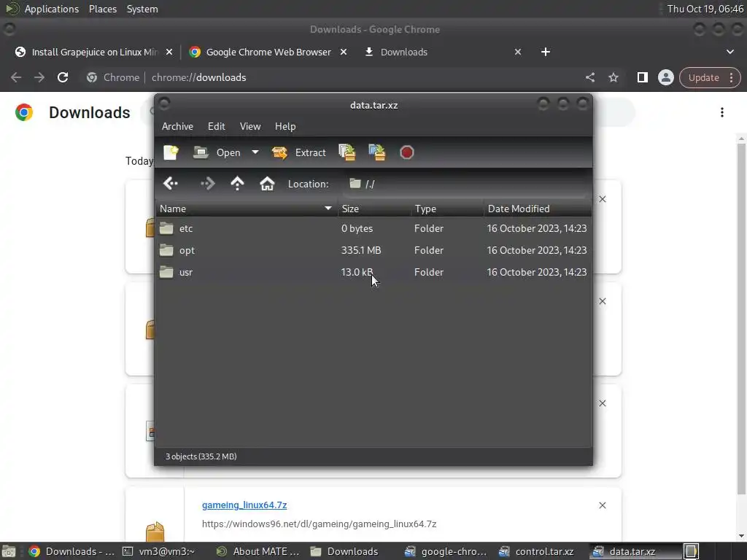This screenshot has width=747, height=560.
Task: Switch to vm3@vm3 terminal in taskbar
Action: point(158,551)
